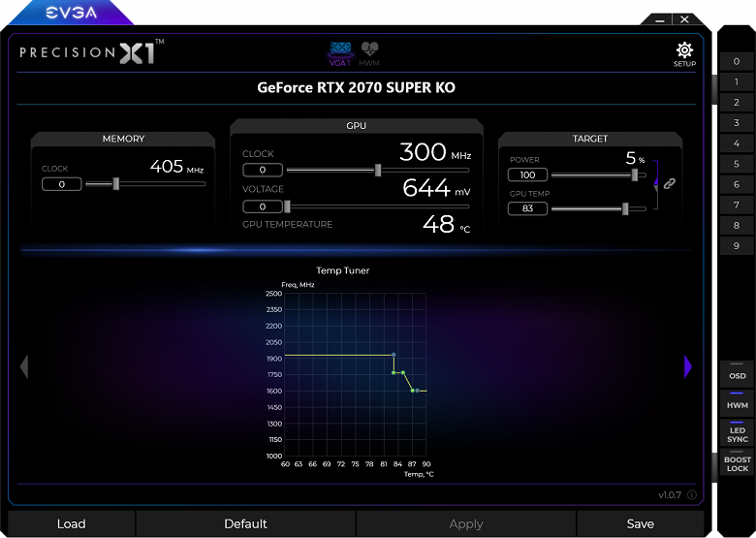
Task: Minimize the Precision X1 window
Action: (660, 19)
